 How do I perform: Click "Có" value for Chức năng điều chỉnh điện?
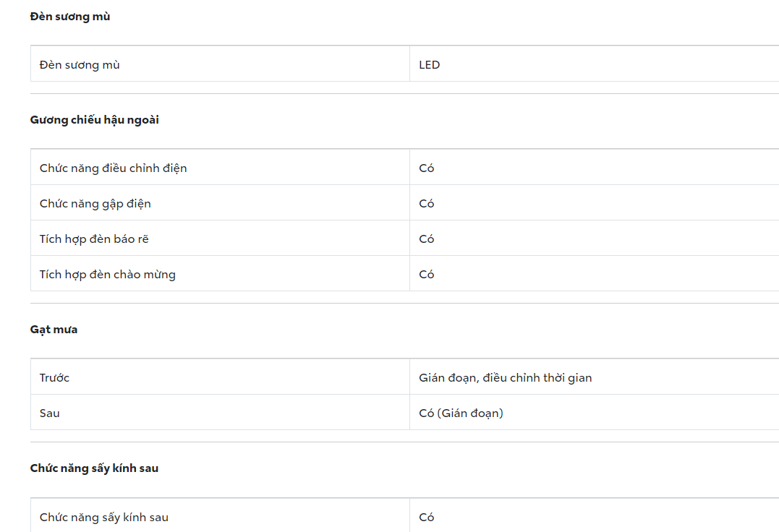click(x=427, y=168)
